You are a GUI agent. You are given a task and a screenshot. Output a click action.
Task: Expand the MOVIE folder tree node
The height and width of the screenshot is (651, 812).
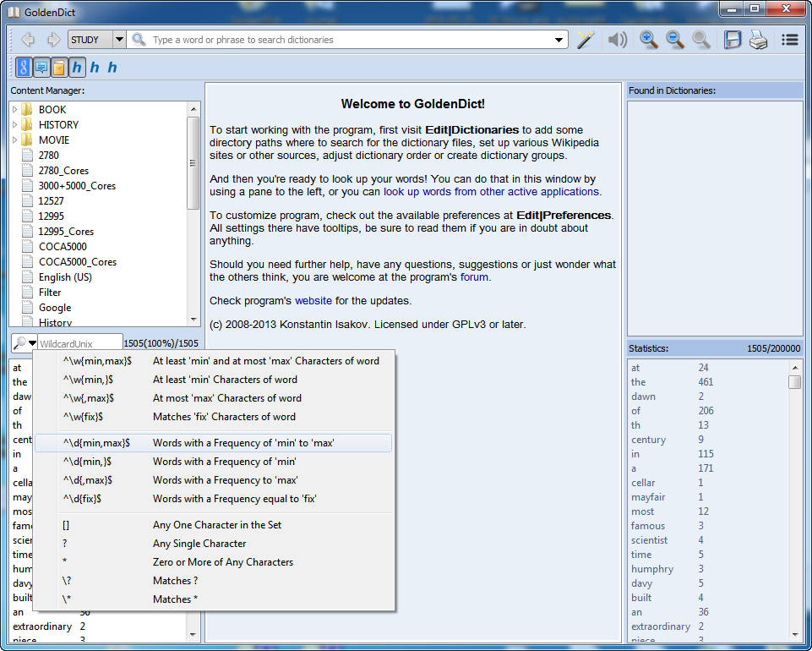(15, 140)
